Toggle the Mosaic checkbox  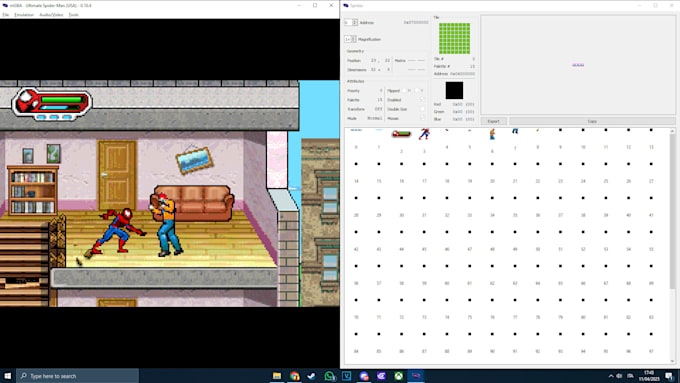tap(423, 118)
